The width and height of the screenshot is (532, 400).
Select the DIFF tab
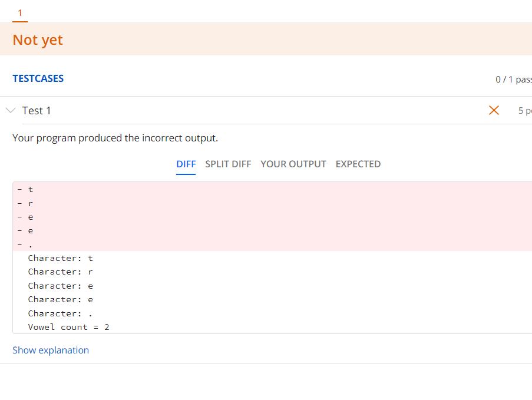186,164
